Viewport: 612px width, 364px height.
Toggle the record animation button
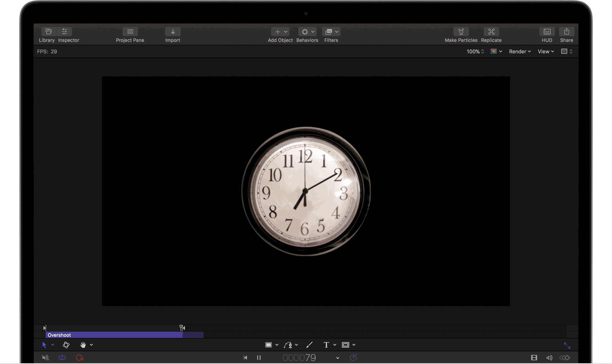(x=80, y=358)
